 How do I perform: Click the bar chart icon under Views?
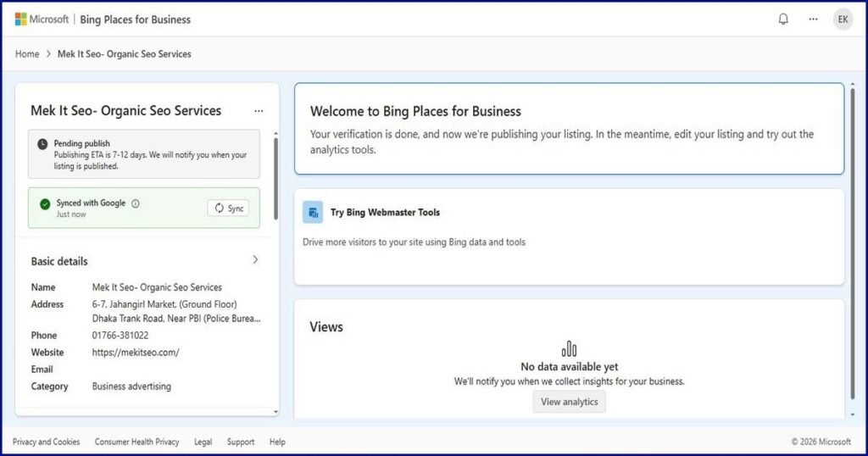[x=569, y=348]
